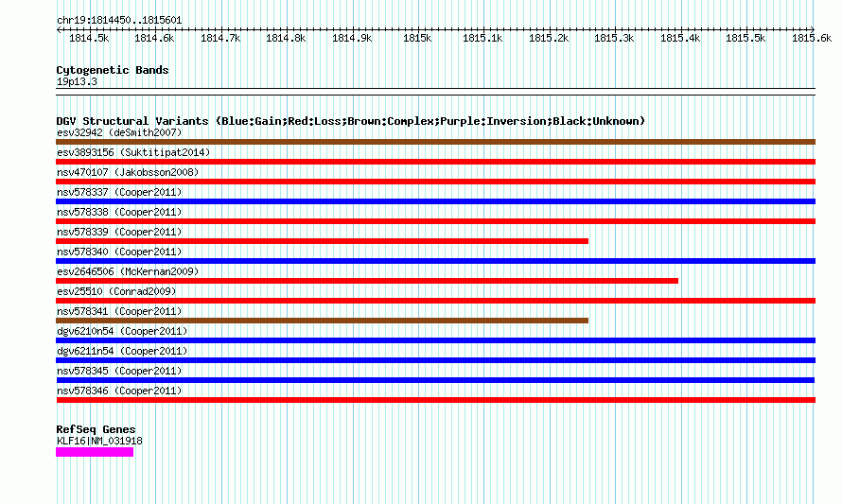
Task: Select the 19p13.3 band label
Action: point(77,81)
